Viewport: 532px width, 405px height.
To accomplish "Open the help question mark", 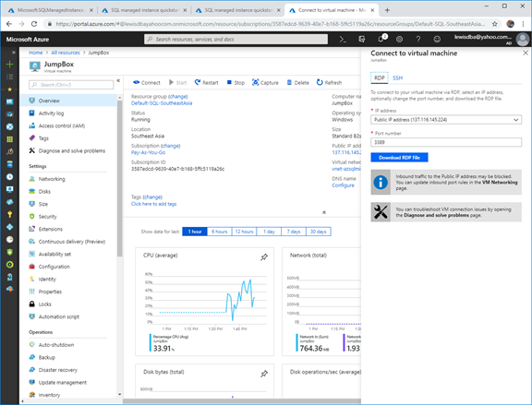I will (x=418, y=40).
